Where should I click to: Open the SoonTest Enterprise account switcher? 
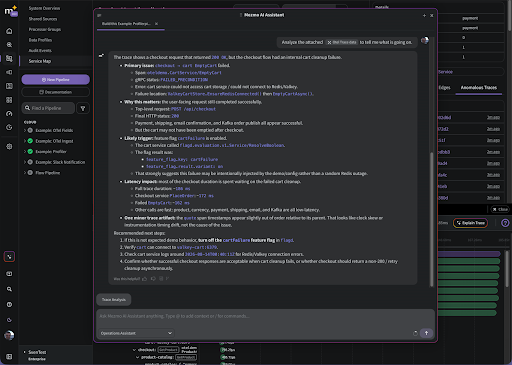37,355
